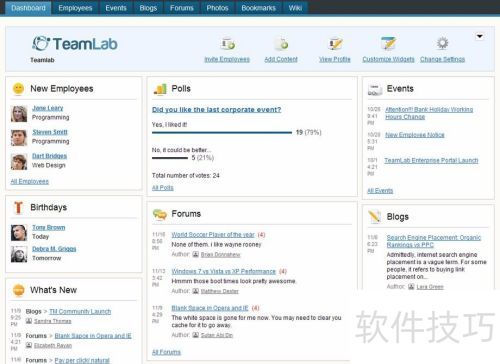Image resolution: width=500 pixels, height=364 pixels.
Task: Click the Customize Widgets icon
Action: click(388, 44)
